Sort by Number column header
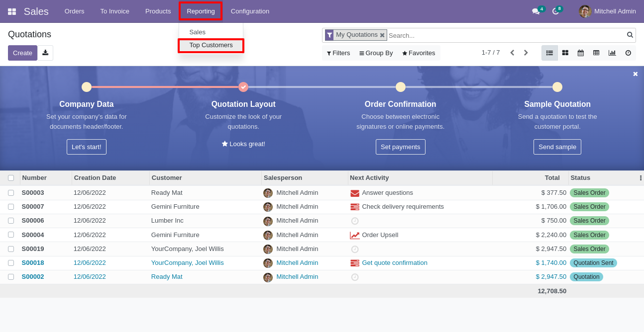The height and width of the screenshot is (332, 644). 46,178
